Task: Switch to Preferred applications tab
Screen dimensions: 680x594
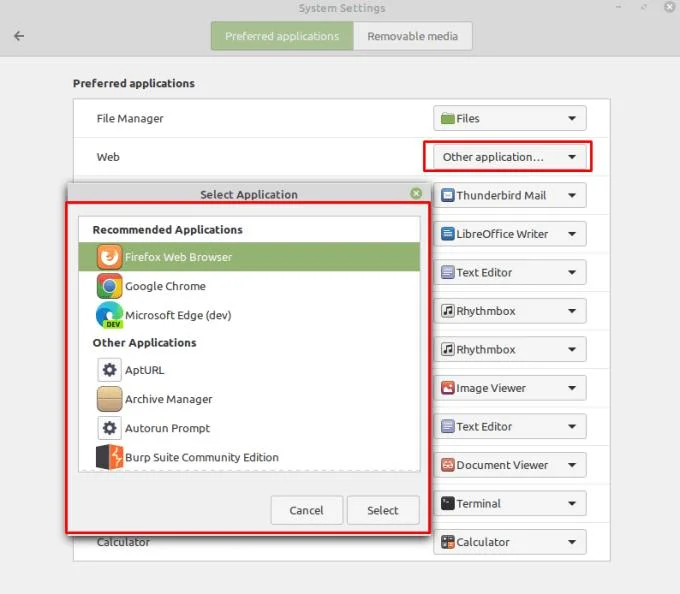Action: (282, 36)
